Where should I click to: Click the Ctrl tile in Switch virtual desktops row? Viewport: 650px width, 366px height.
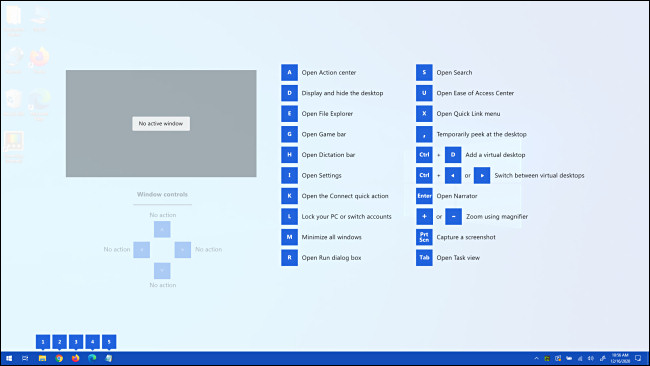(424, 175)
